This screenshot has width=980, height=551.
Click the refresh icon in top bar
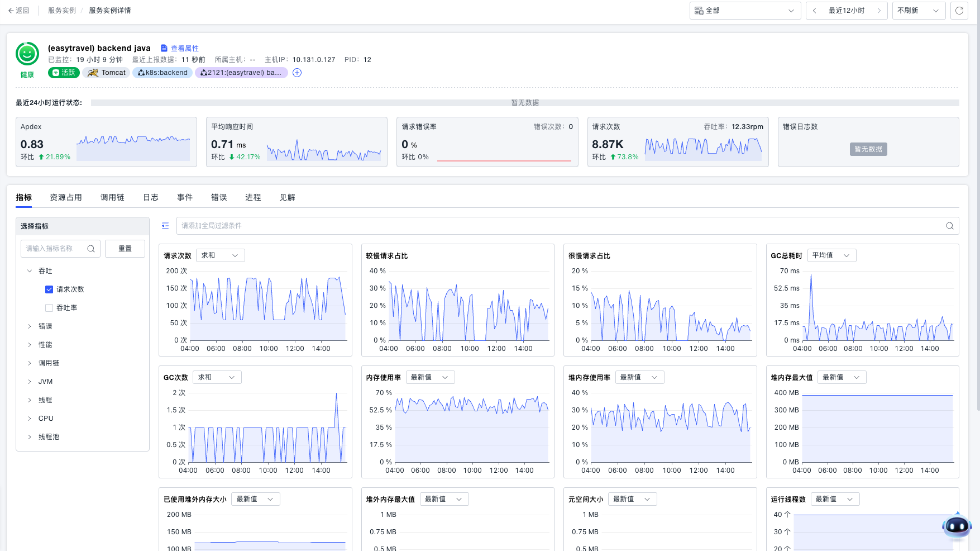point(959,11)
